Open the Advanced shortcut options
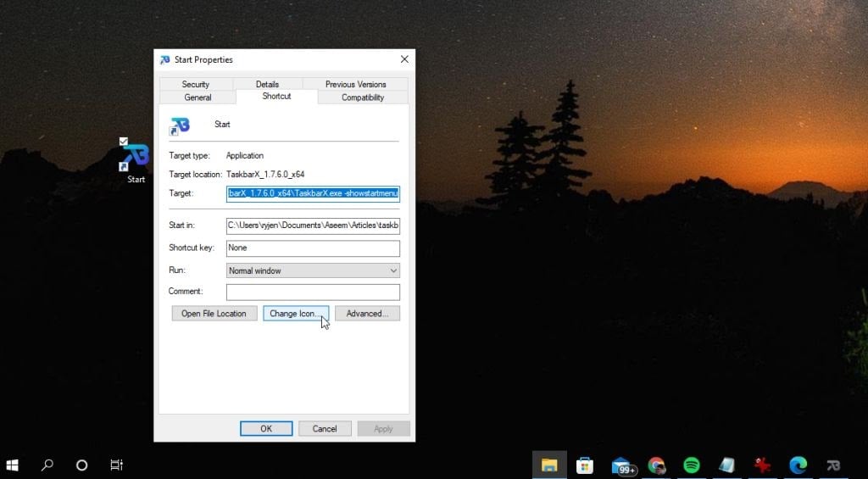The height and width of the screenshot is (479, 868). (367, 314)
